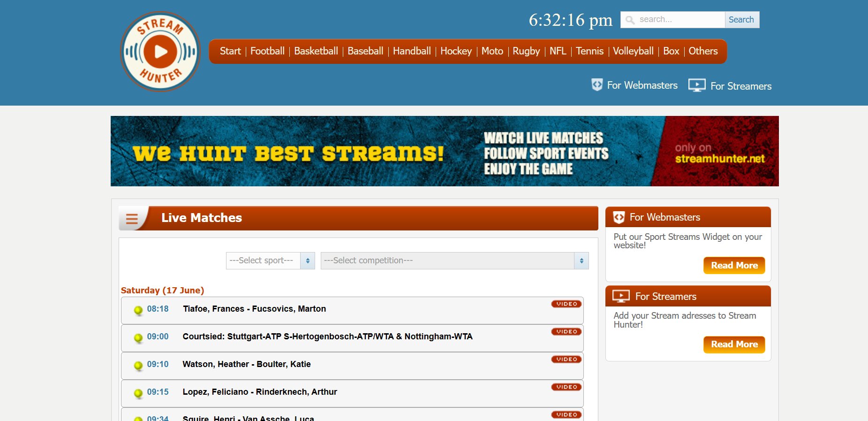Click the search magnifier icon
The height and width of the screenshot is (421, 868).
(x=630, y=20)
